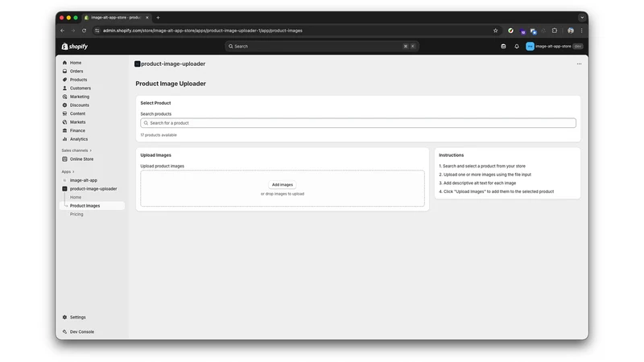This screenshot has width=644, height=362.
Task: Click the site information icon in address bar
Action: [97, 31]
